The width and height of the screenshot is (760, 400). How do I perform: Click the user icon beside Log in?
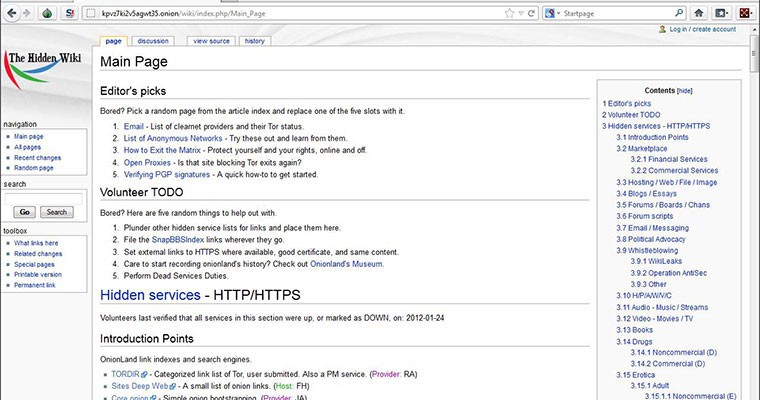tap(662, 30)
